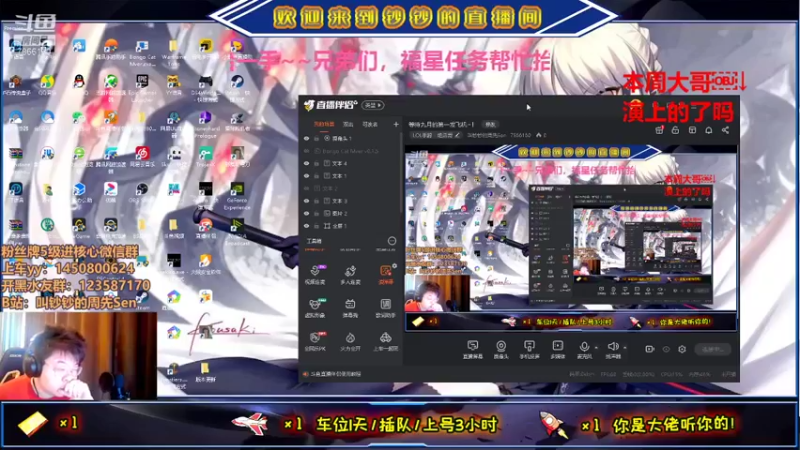This screenshot has width=800, height=450.
Task: Add a 直播屏幕 screen capture source
Action: point(472,349)
